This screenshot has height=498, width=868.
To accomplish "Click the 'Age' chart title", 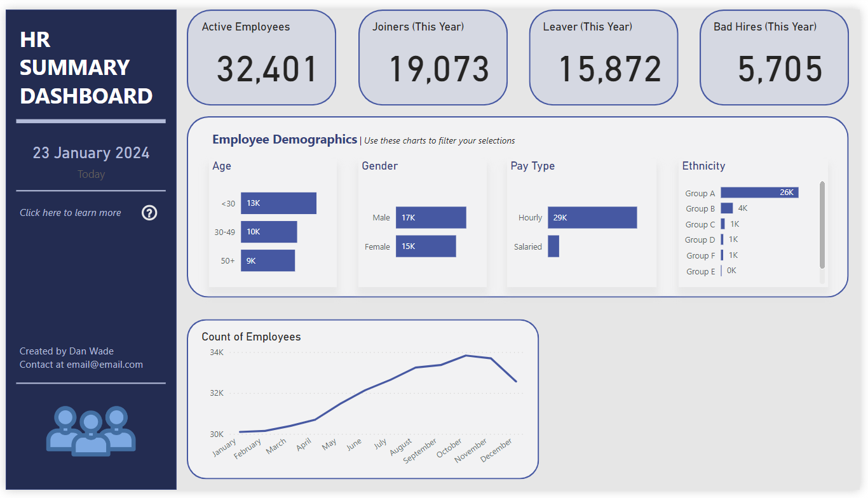I will (222, 166).
